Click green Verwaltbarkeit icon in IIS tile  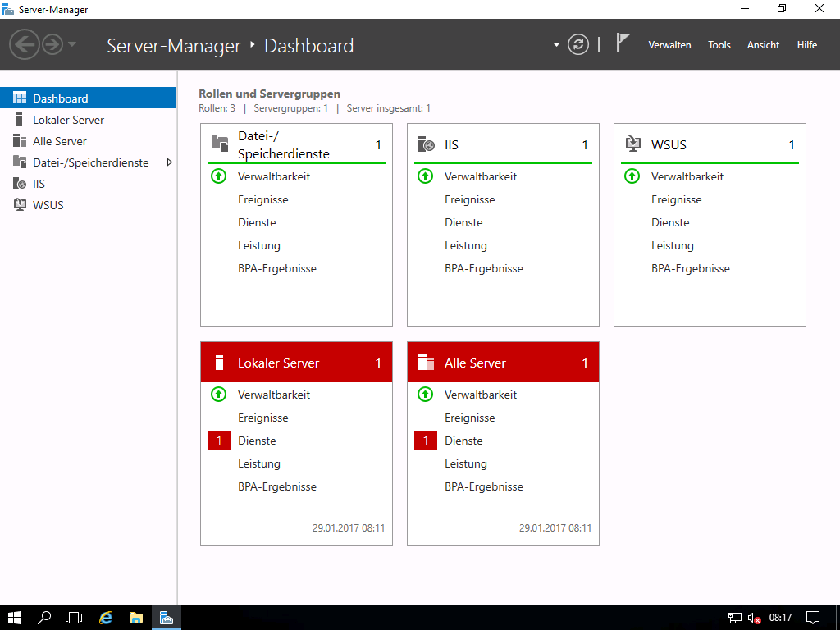[426, 176]
